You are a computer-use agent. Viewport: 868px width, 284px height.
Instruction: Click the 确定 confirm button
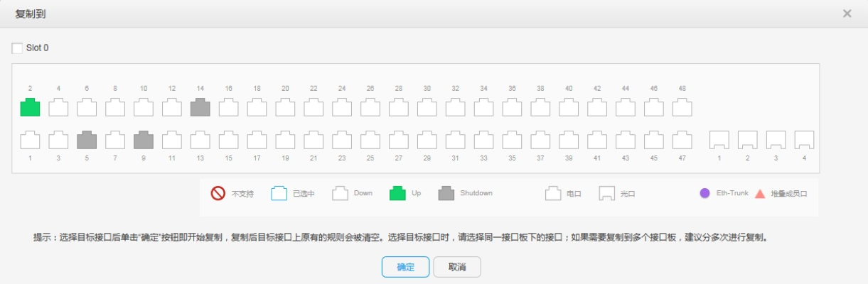point(405,267)
